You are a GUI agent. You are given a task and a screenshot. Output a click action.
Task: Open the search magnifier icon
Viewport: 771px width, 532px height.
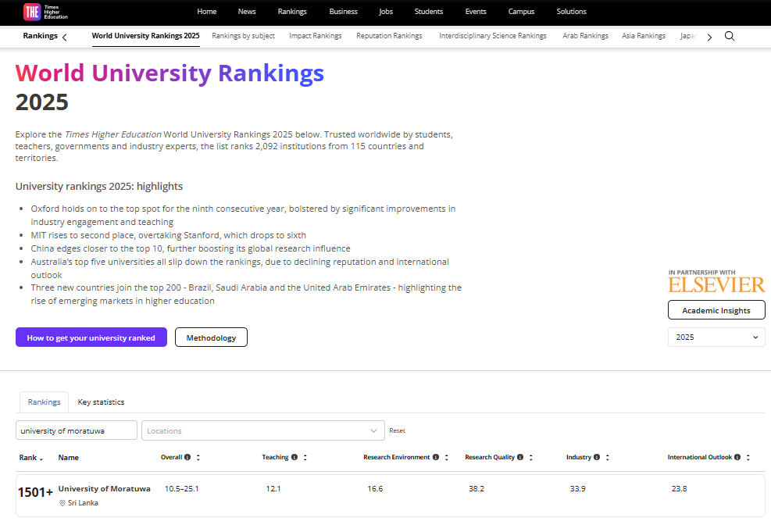pyautogui.click(x=730, y=37)
